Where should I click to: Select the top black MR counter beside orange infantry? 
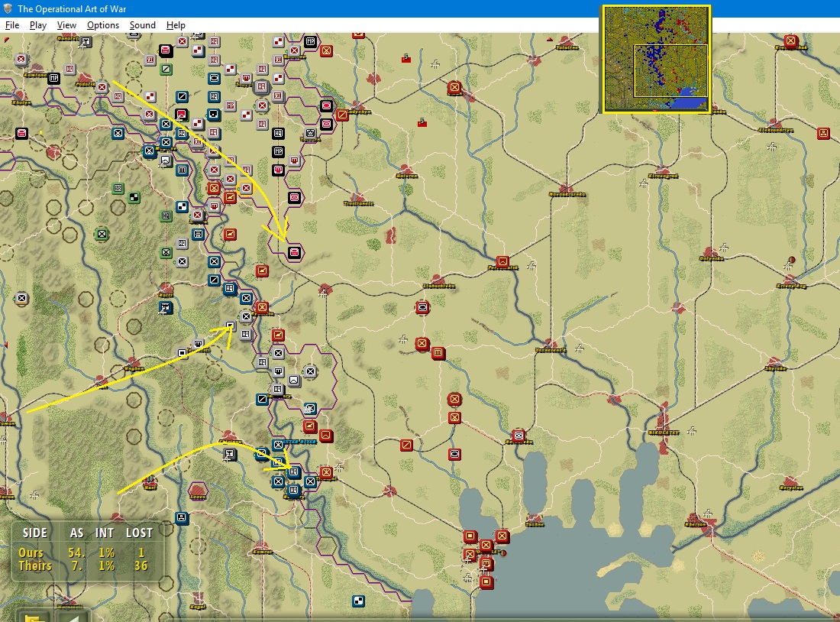pyautogui.click(x=310, y=41)
